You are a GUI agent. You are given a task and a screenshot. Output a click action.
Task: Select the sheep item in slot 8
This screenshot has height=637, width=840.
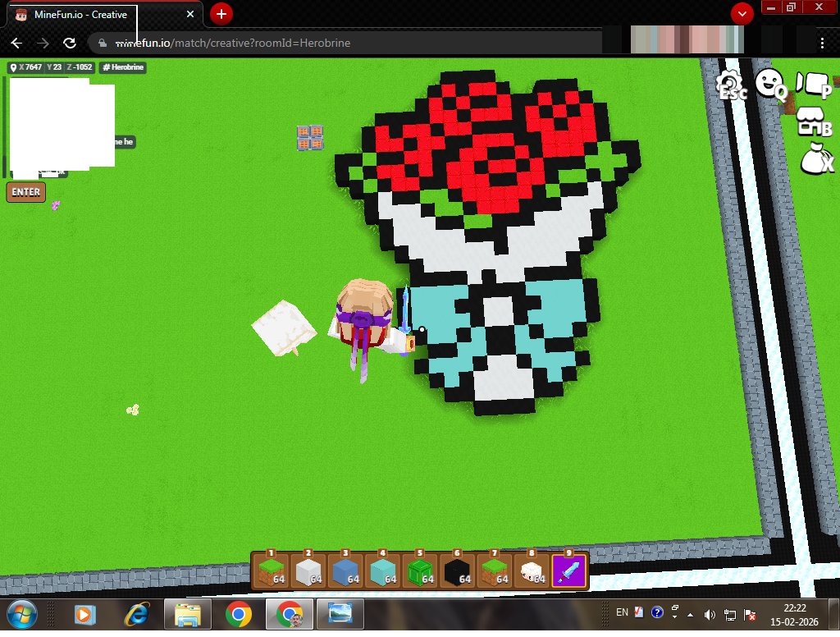click(532, 571)
